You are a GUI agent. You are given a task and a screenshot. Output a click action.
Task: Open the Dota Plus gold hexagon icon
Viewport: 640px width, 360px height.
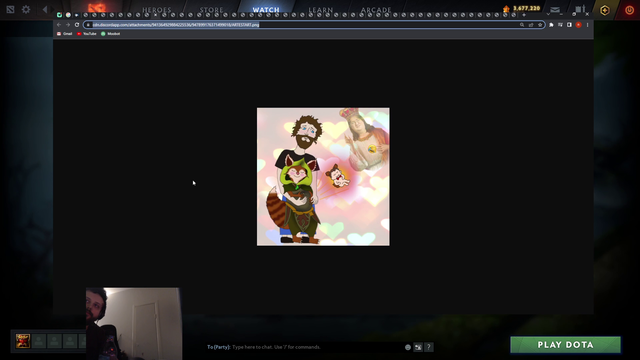click(x=605, y=10)
